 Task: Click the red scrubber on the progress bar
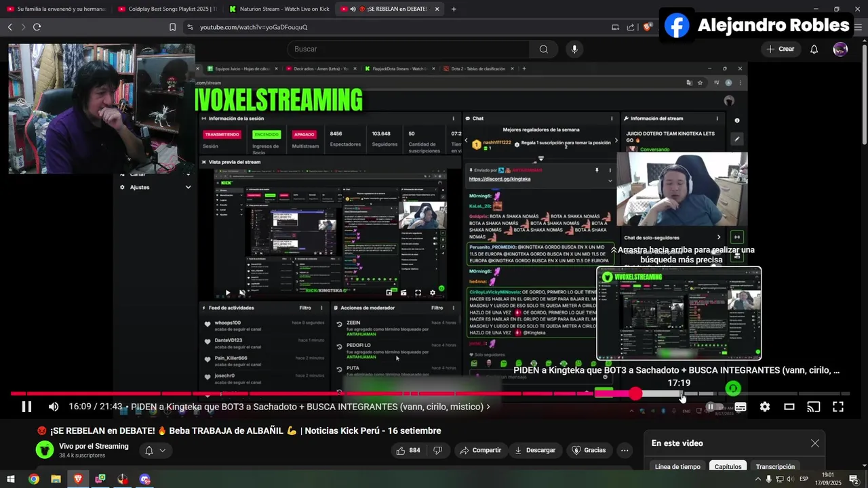tap(635, 393)
